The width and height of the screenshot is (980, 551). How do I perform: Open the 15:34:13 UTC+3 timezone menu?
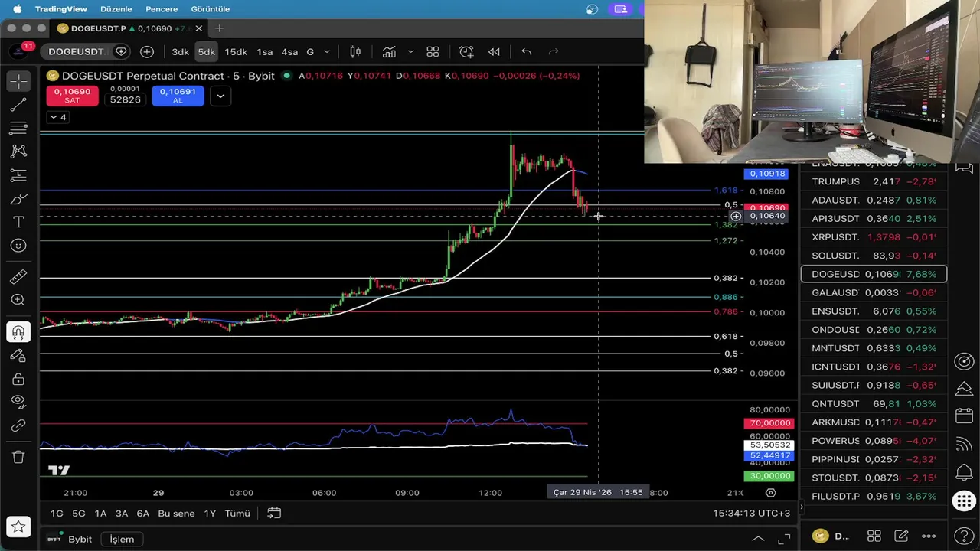click(751, 514)
